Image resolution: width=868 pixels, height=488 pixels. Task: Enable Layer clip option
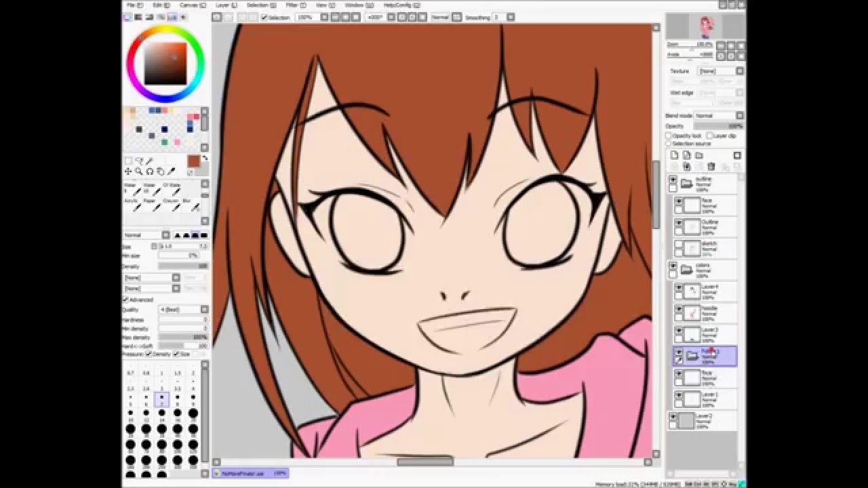point(709,136)
